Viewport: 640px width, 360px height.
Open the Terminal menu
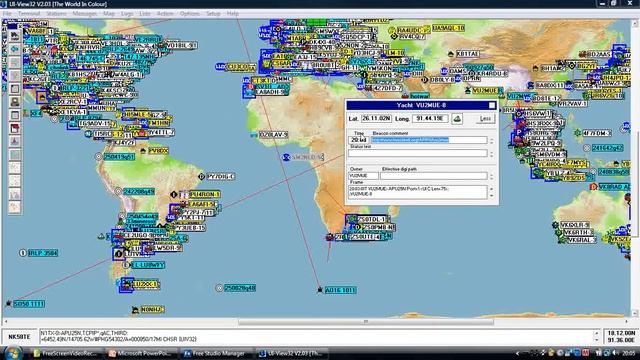tap(29, 13)
